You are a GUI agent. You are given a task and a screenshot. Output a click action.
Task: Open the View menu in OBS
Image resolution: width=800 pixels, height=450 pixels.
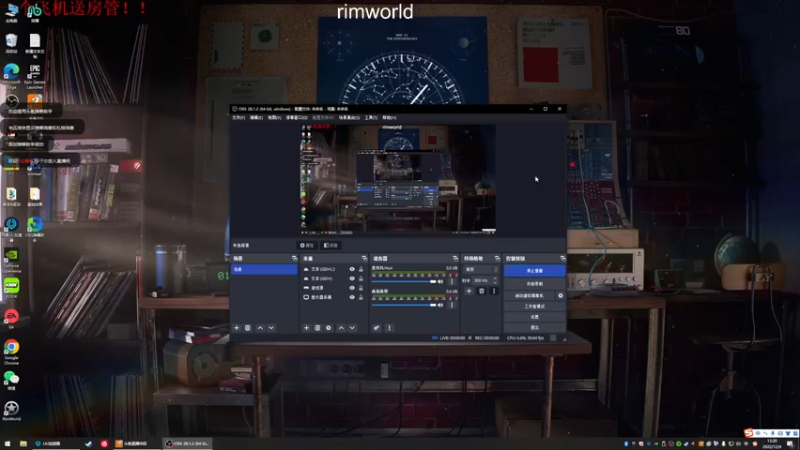(274, 117)
